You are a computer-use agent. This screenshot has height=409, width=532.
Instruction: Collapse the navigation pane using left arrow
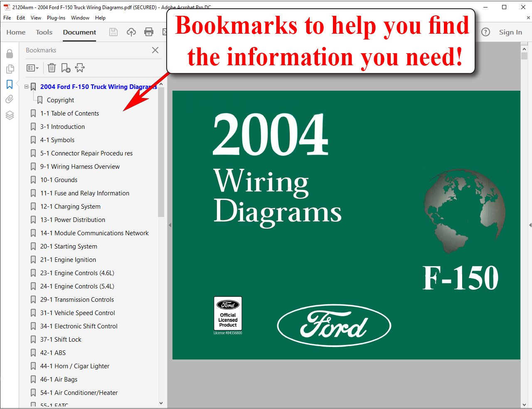(170, 225)
